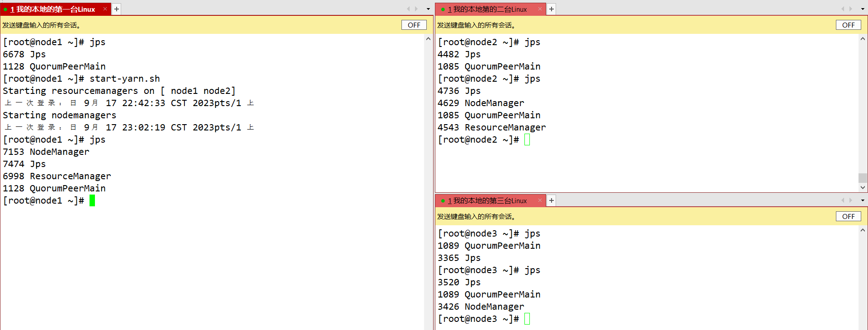Toggle OFF button in node1 pane
This screenshot has width=868, height=330.
(x=414, y=25)
